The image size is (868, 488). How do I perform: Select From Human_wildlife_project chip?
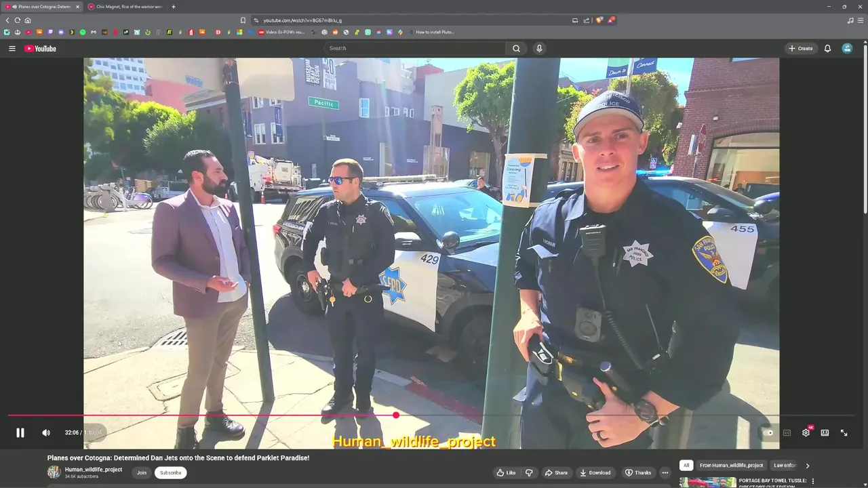732,466
